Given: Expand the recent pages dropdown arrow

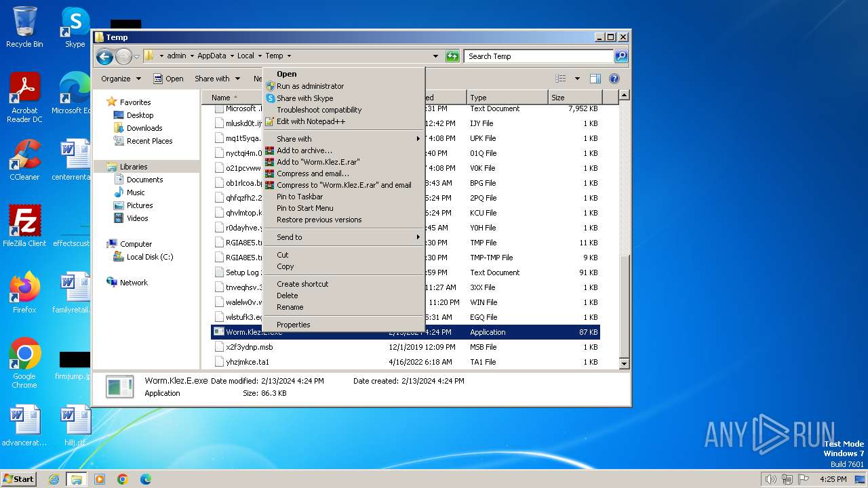Looking at the screenshot, I should pyautogui.click(x=136, y=56).
